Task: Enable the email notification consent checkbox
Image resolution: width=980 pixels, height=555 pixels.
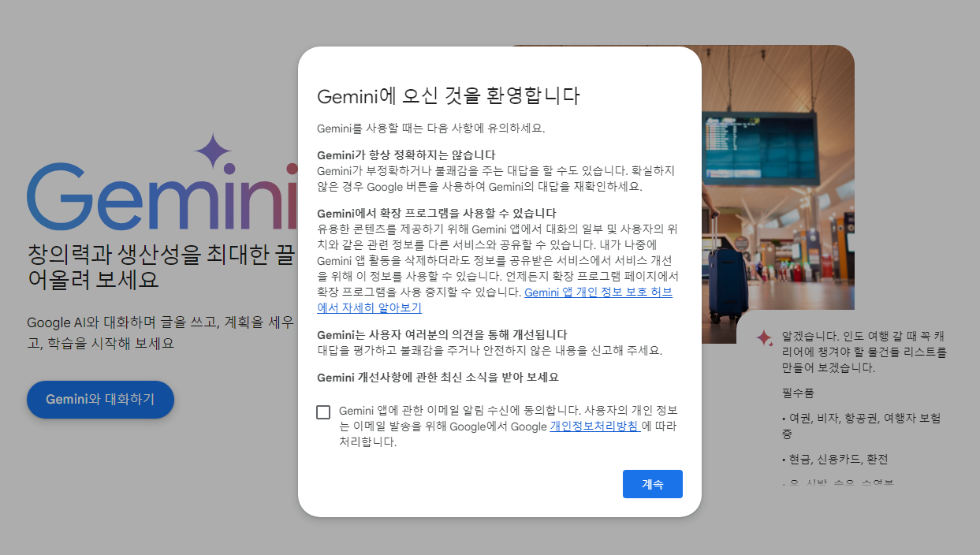Action: 323,412
